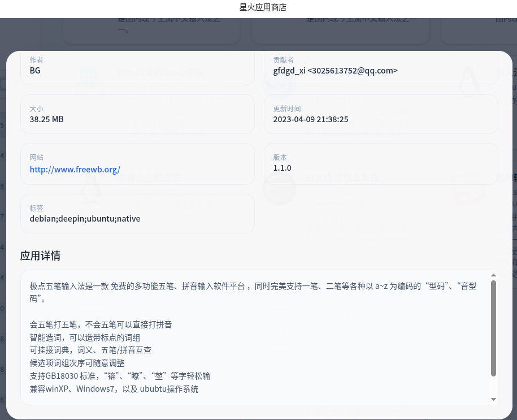
Task: Select the version value 1.1.0
Action: point(282,168)
